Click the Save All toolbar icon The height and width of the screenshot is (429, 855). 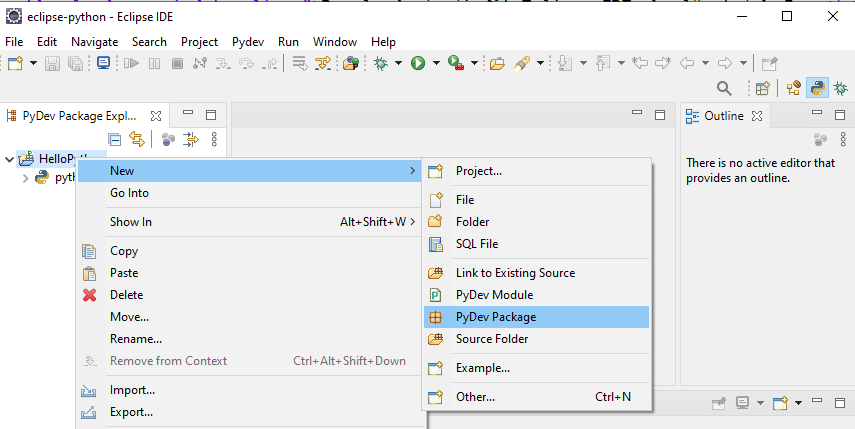point(75,63)
